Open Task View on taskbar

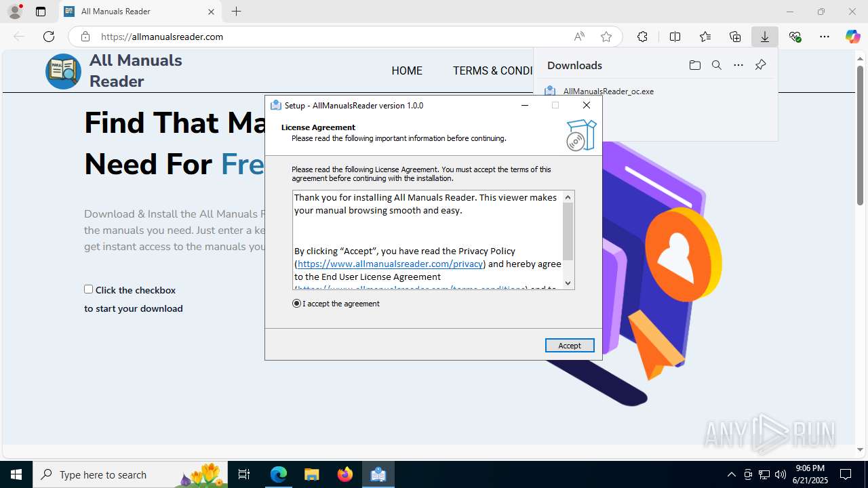click(244, 474)
